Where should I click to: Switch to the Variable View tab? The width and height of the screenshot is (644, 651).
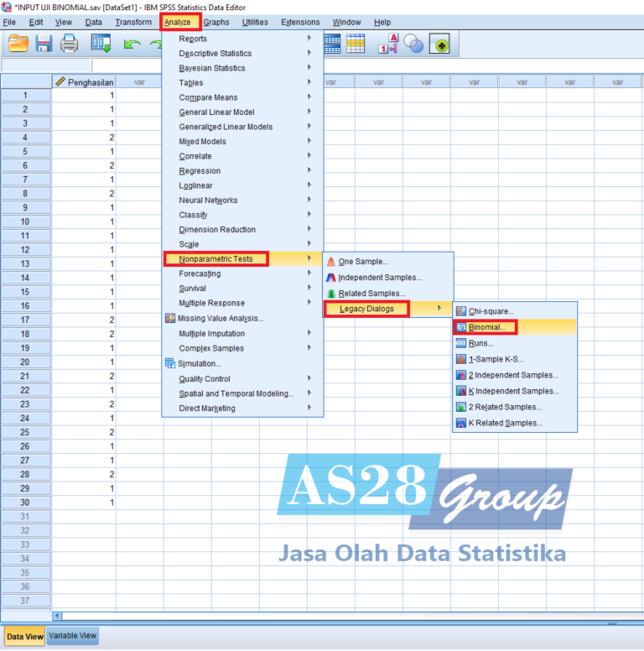pyautogui.click(x=73, y=636)
